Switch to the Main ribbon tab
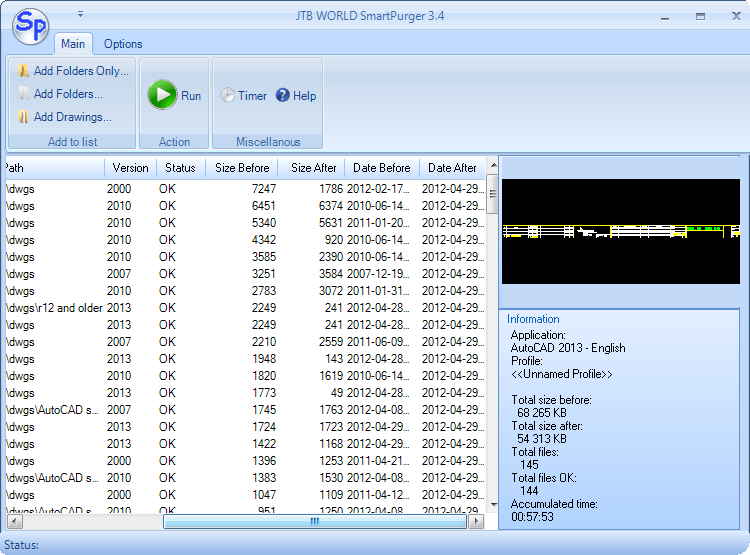750x555 pixels. (x=73, y=44)
